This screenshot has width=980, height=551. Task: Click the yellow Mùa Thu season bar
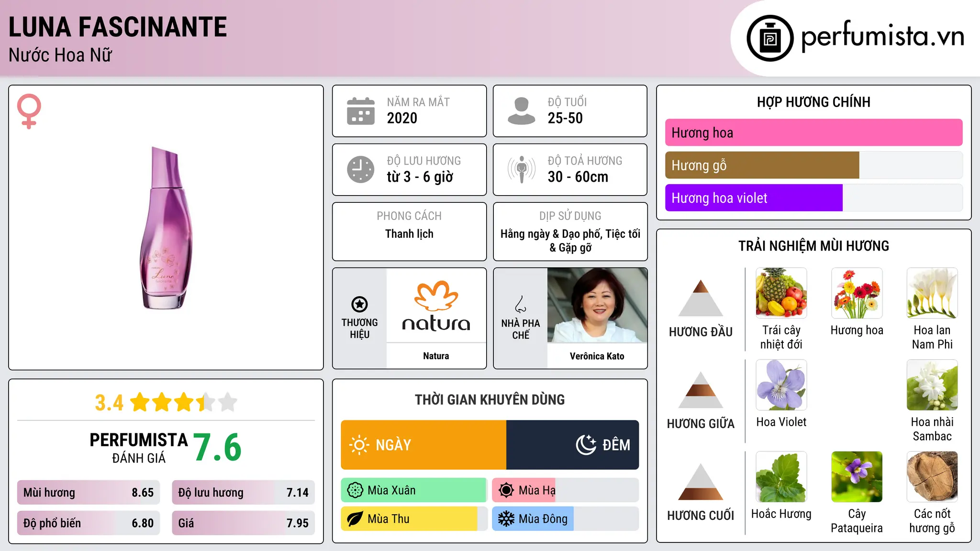coord(409,519)
